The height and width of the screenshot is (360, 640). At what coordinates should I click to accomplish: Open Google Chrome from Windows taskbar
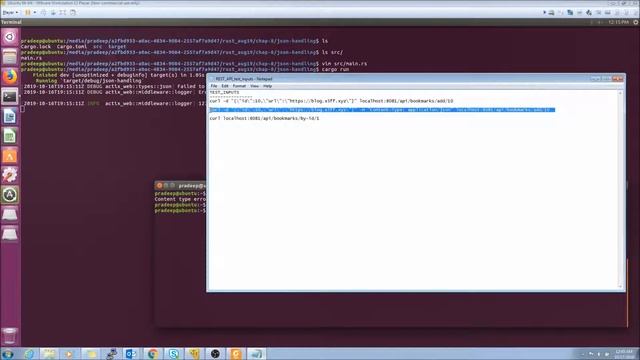(x=153, y=354)
